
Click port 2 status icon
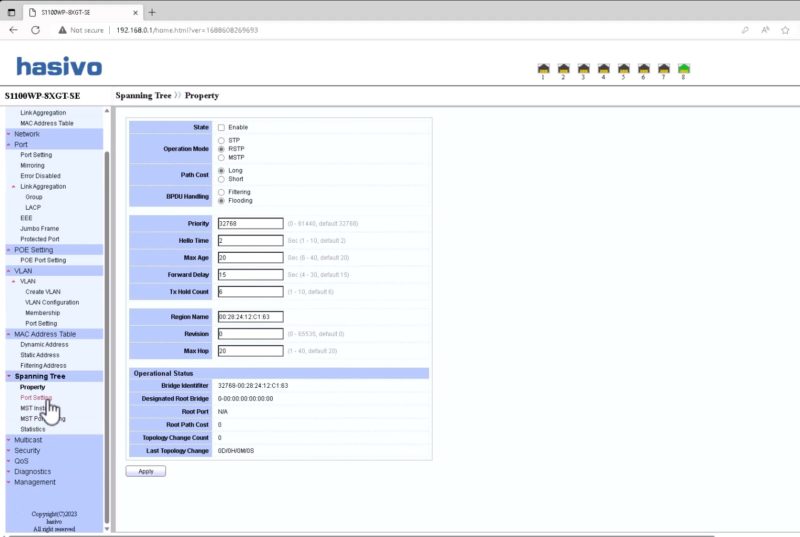(563, 69)
